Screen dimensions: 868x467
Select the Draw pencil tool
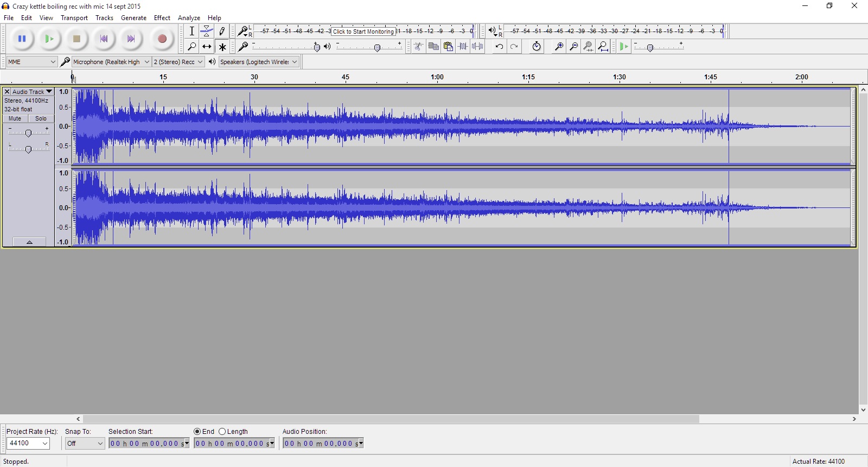pos(222,31)
